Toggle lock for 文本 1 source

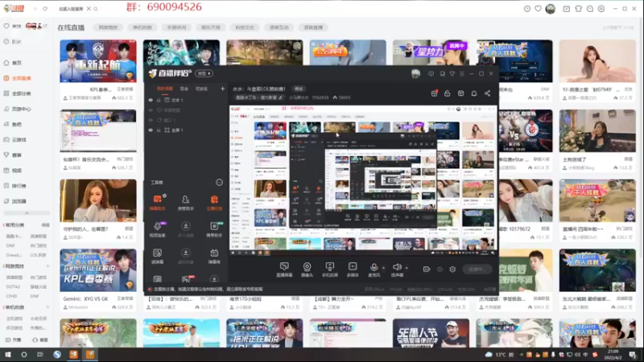click(x=159, y=100)
